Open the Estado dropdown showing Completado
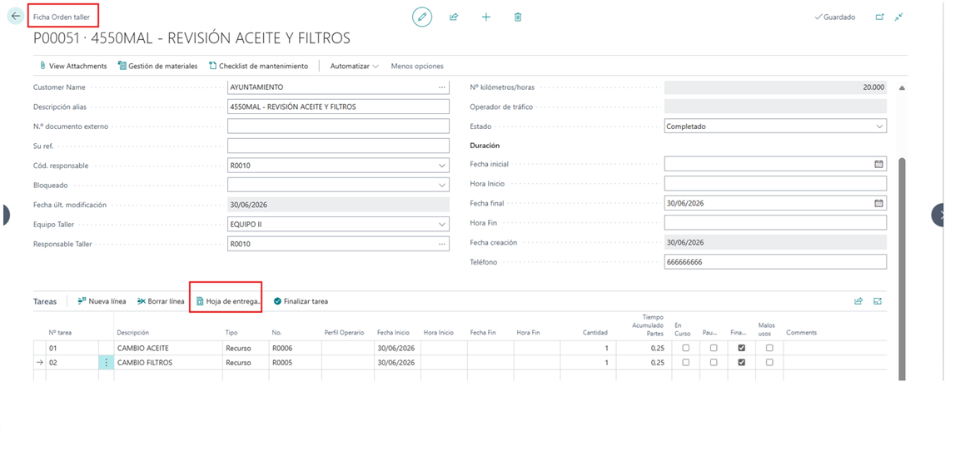The height and width of the screenshot is (466, 980). coord(775,126)
